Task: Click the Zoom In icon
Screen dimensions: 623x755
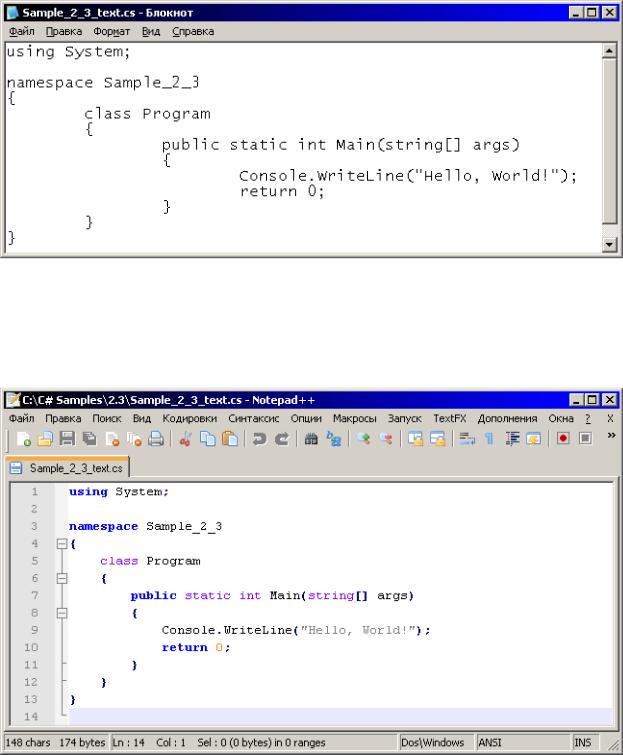Action: (363, 439)
